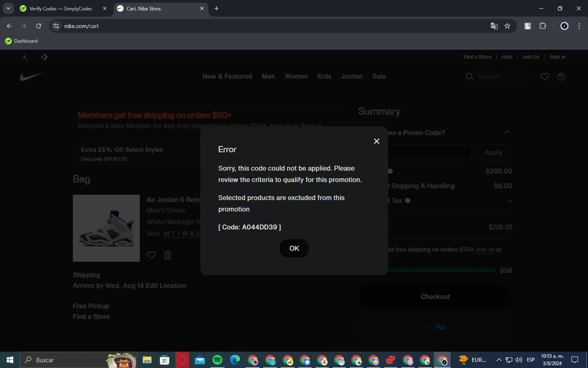Bookmark this page with the star
This screenshot has height=368, width=588.
click(507, 26)
